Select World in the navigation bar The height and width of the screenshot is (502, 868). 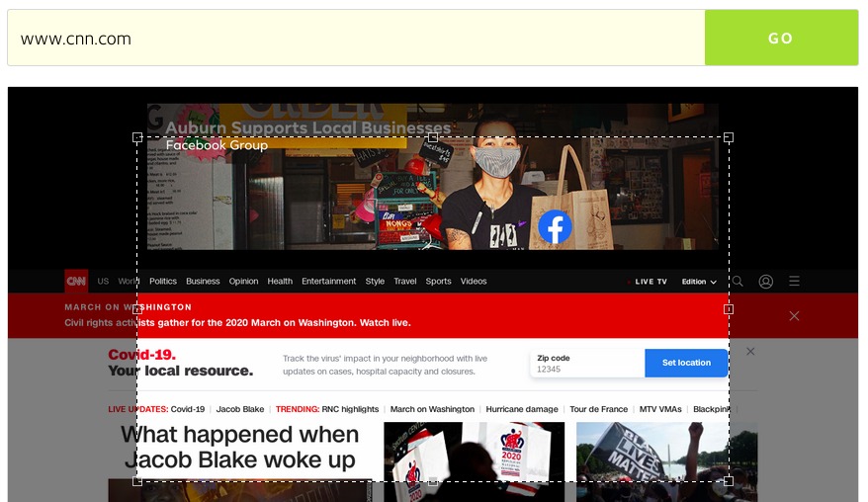pyautogui.click(x=129, y=282)
